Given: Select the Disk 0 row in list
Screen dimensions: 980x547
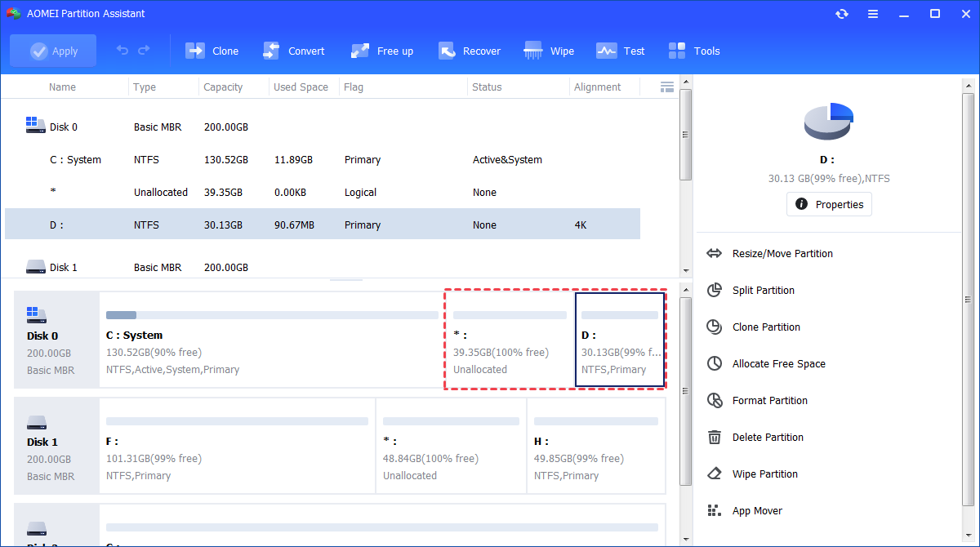Looking at the screenshot, I should 323,127.
